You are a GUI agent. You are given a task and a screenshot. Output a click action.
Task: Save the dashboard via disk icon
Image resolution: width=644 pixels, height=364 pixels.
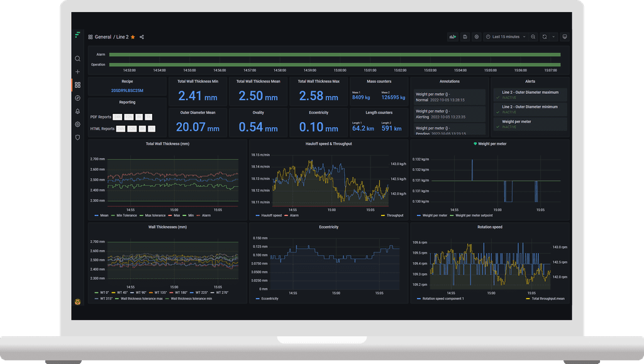click(x=465, y=37)
